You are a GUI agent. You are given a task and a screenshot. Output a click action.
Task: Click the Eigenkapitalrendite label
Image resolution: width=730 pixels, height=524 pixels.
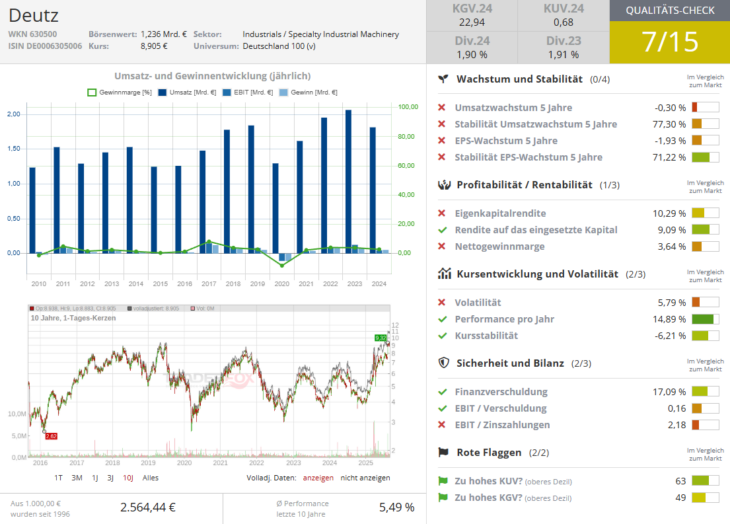pos(500,213)
